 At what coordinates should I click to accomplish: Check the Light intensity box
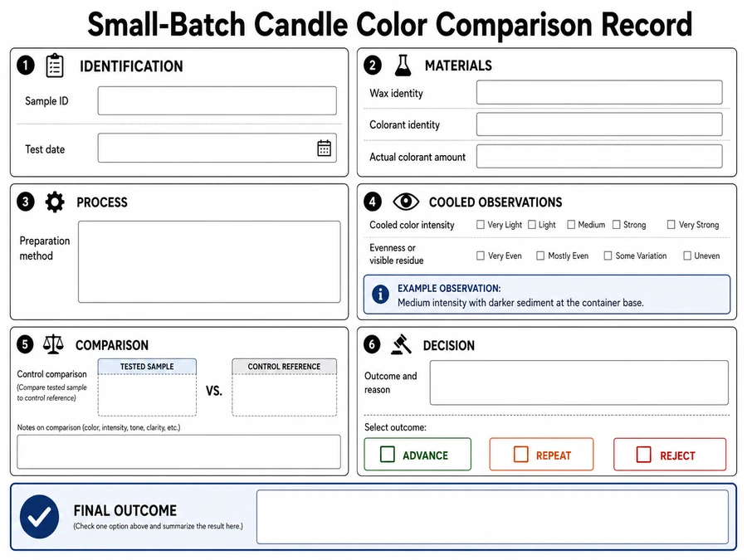pyautogui.click(x=532, y=224)
